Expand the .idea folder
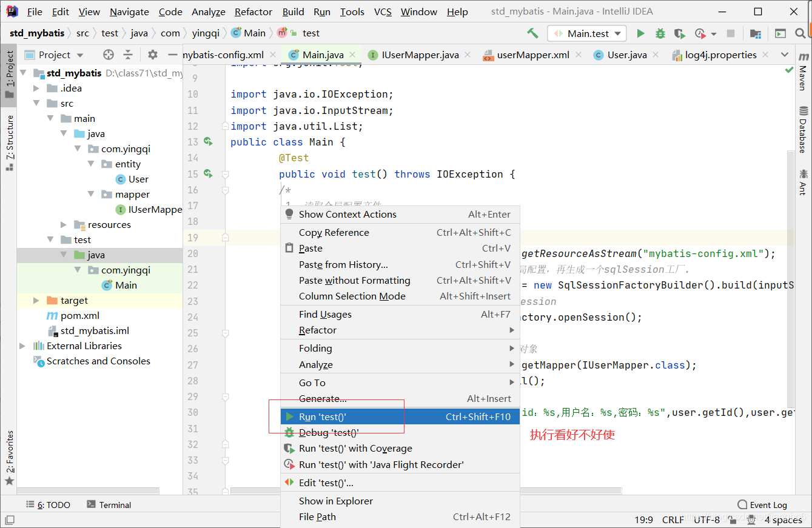 coord(37,89)
